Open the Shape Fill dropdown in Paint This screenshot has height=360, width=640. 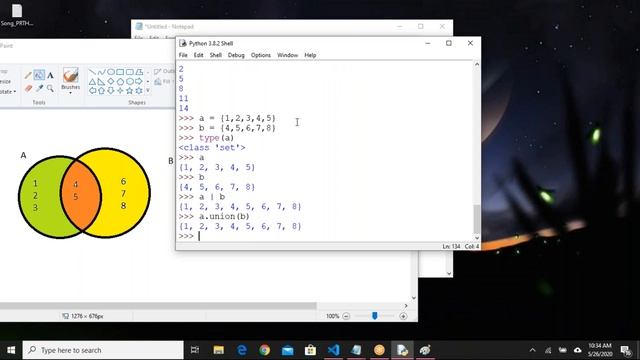(163, 82)
